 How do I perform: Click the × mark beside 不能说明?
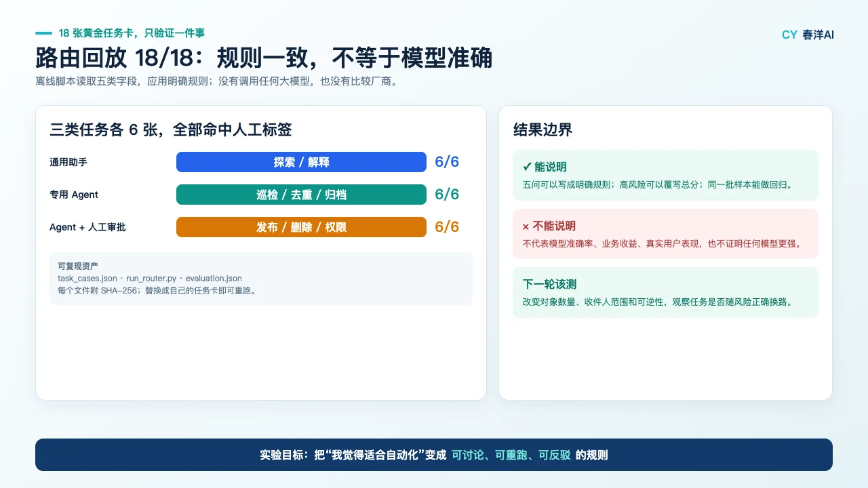click(526, 226)
